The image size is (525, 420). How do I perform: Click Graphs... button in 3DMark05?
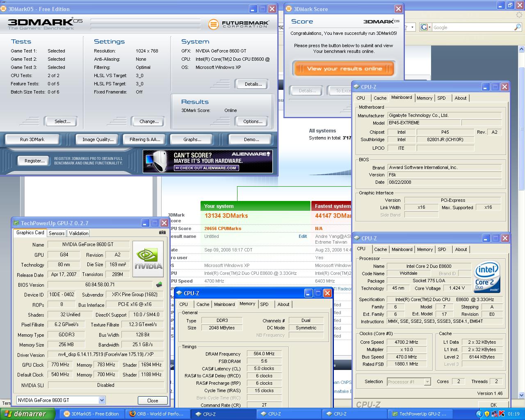pyautogui.click(x=192, y=139)
